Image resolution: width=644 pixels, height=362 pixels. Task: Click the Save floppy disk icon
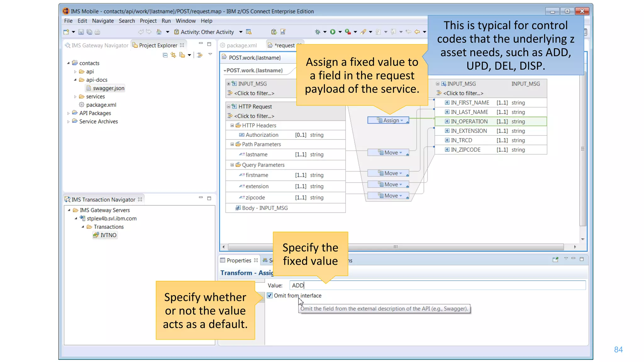coord(81,32)
